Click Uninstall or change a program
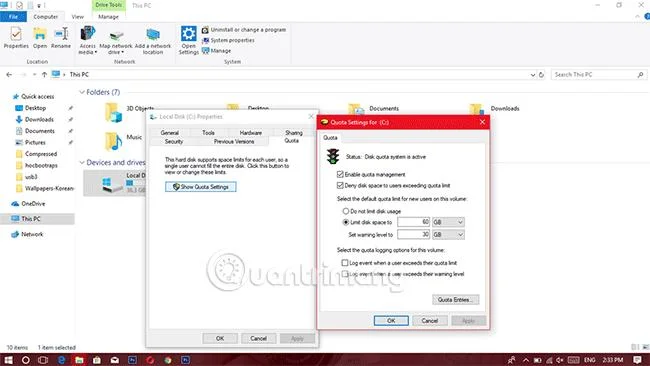Viewport: 650px width, 366px height. [x=244, y=30]
